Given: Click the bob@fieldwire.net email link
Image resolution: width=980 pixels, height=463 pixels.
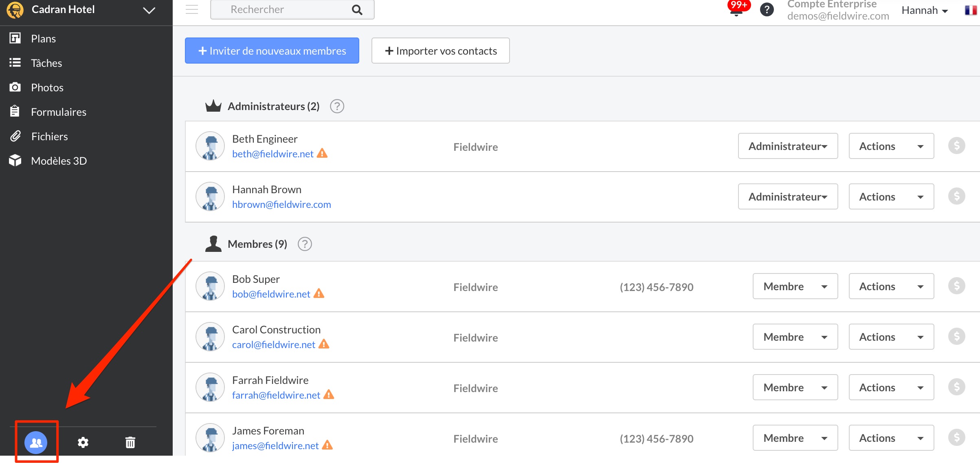Looking at the screenshot, I should [x=271, y=294].
